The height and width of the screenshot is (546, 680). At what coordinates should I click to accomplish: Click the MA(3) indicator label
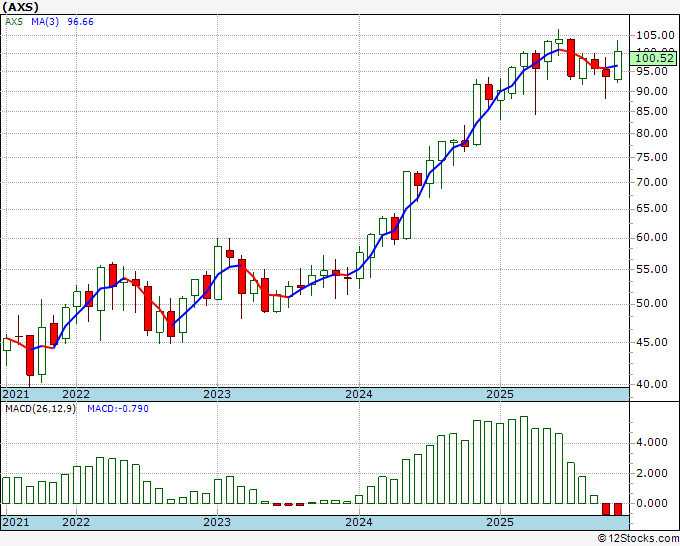click(x=45, y=22)
